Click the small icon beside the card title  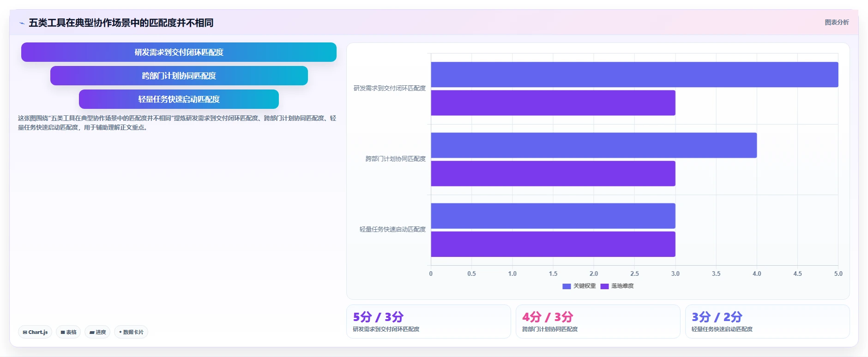(x=22, y=23)
